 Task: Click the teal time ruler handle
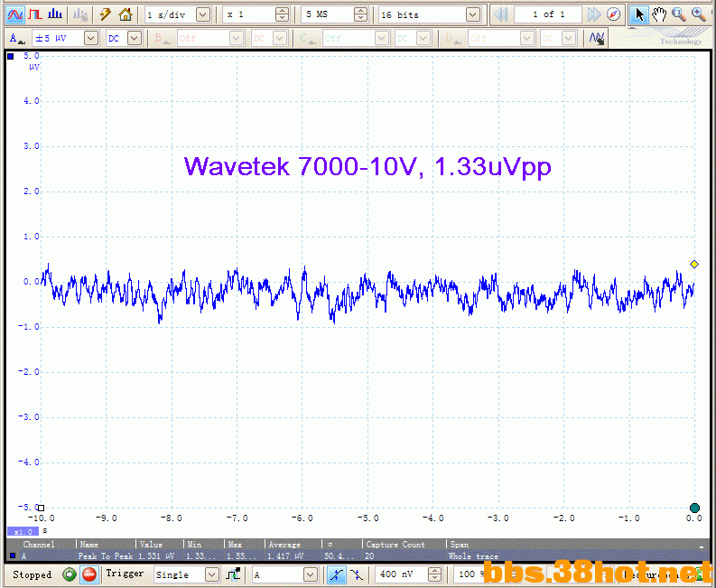(694, 508)
